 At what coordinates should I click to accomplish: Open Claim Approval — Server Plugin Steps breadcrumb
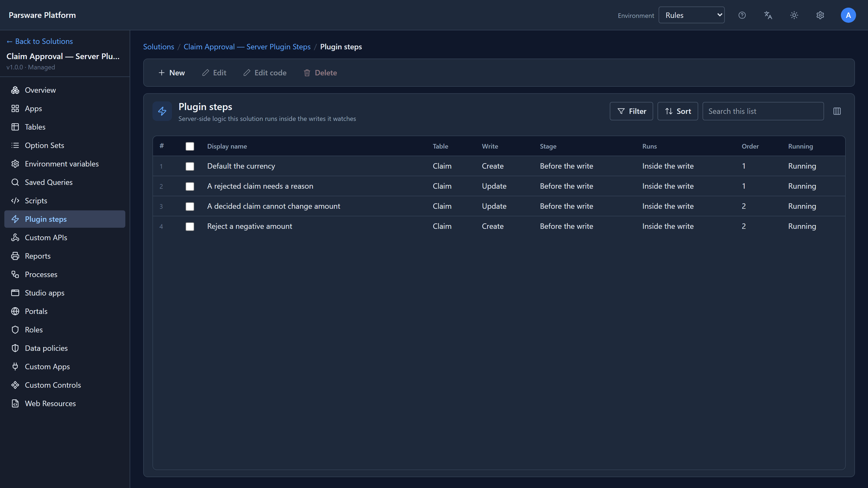[247, 47]
